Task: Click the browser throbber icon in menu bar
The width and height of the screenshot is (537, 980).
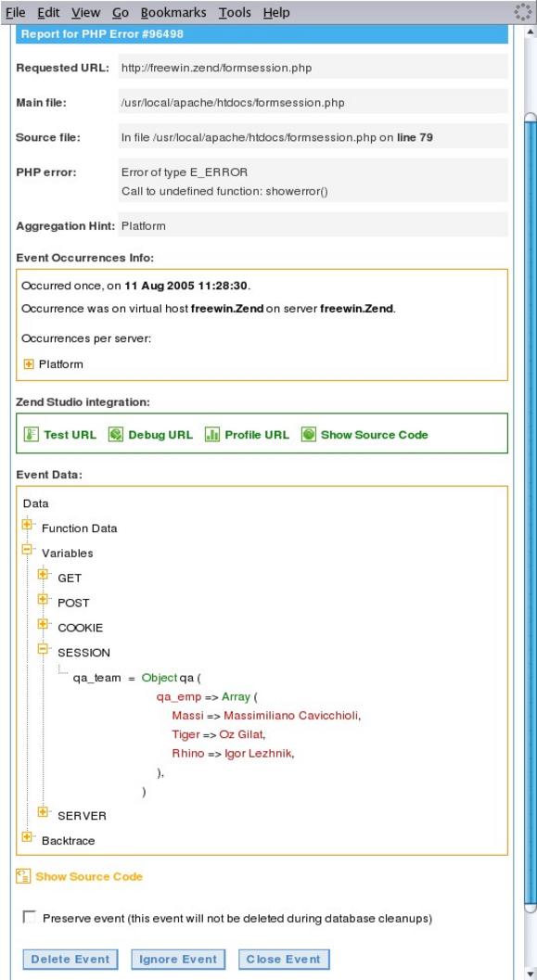Action: point(522,12)
